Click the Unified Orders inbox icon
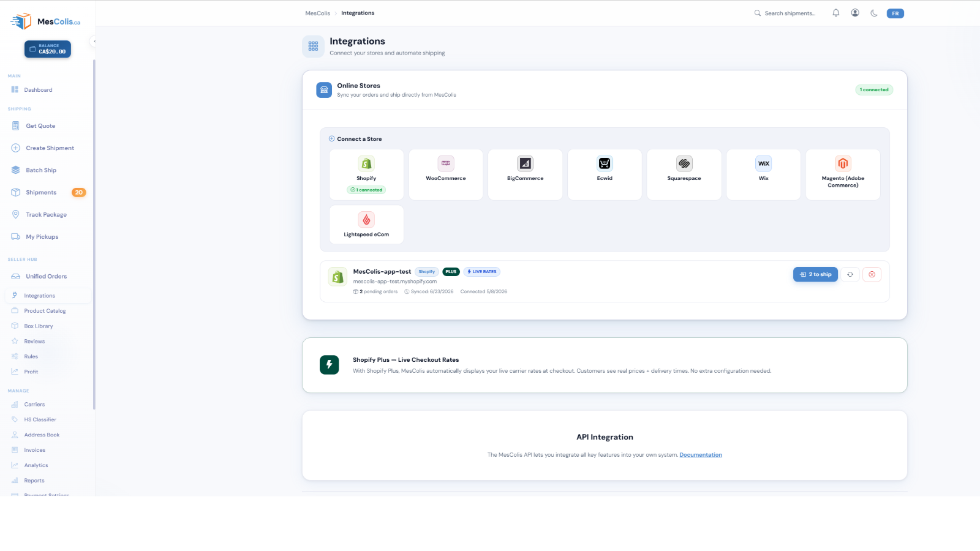This screenshot has height=551, width=980. [16, 277]
